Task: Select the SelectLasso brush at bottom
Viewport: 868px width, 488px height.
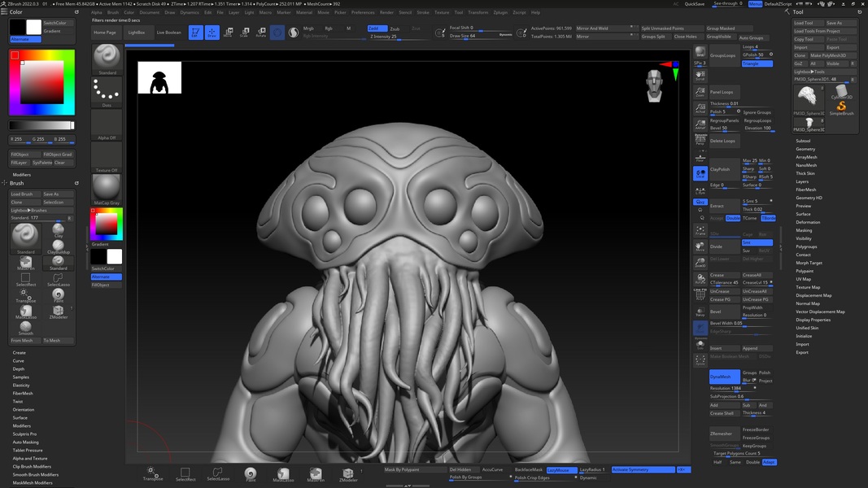Action: [x=217, y=474]
